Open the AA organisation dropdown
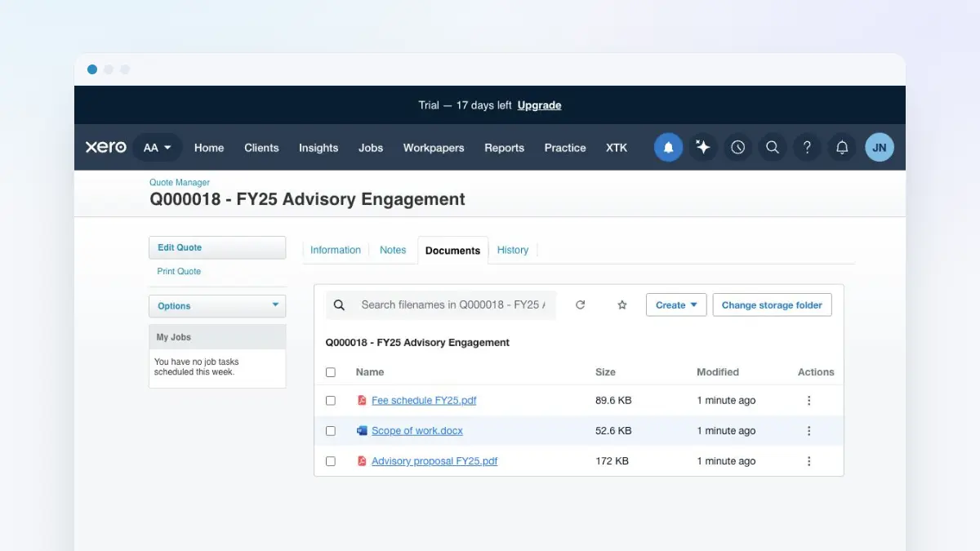 pos(157,148)
